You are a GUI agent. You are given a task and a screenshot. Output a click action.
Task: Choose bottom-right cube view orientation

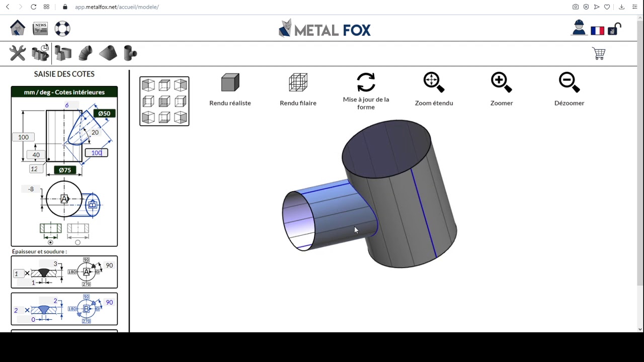click(181, 118)
